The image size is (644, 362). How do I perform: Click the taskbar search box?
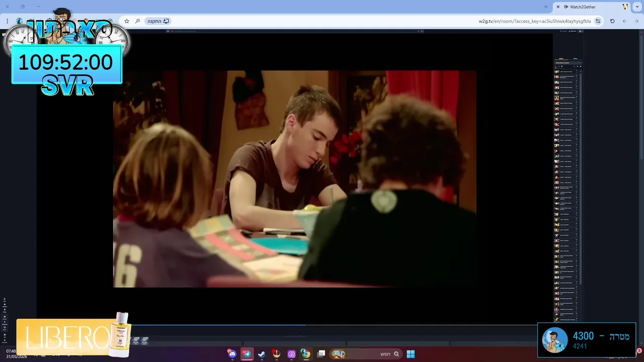[x=366, y=354]
